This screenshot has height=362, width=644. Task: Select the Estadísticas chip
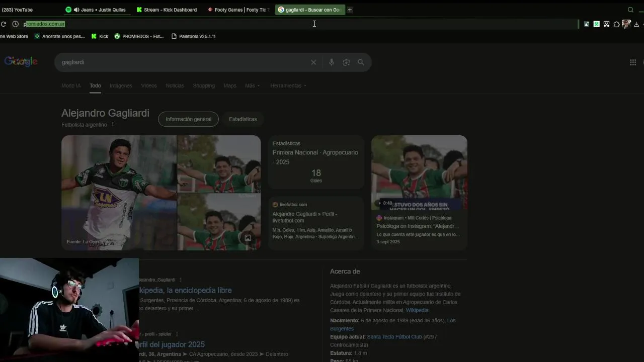(x=243, y=119)
